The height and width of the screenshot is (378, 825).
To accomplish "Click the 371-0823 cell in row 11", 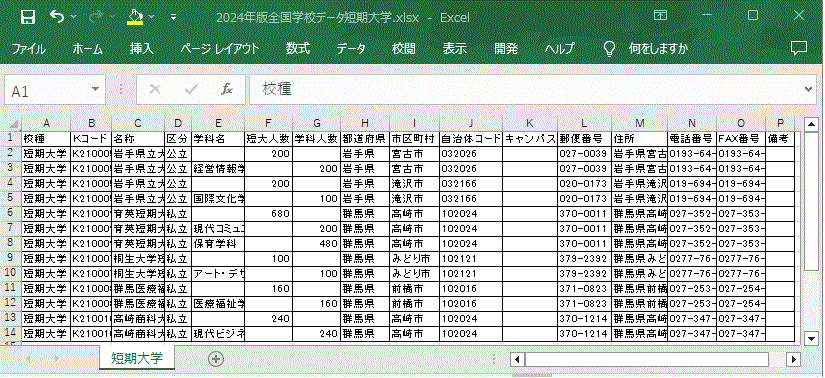I will pyautogui.click(x=585, y=289).
